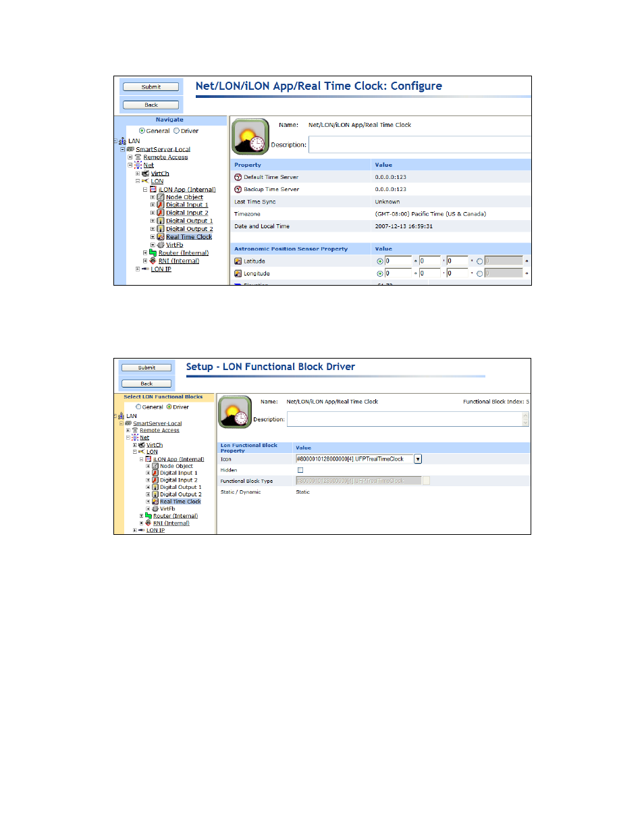Click LAN network icon in Navigate tree
Screen dimensions: 644x834
pyautogui.click(x=122, y=141)
